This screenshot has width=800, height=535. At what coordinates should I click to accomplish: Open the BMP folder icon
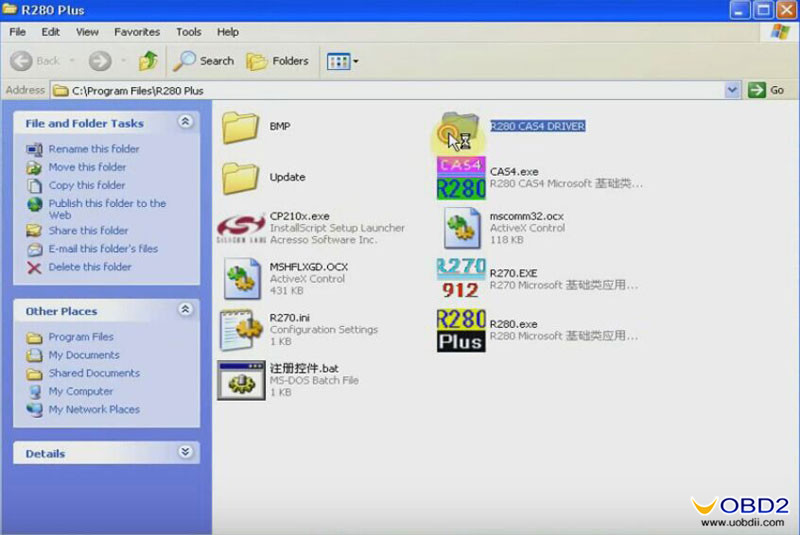tap(240, 127)
